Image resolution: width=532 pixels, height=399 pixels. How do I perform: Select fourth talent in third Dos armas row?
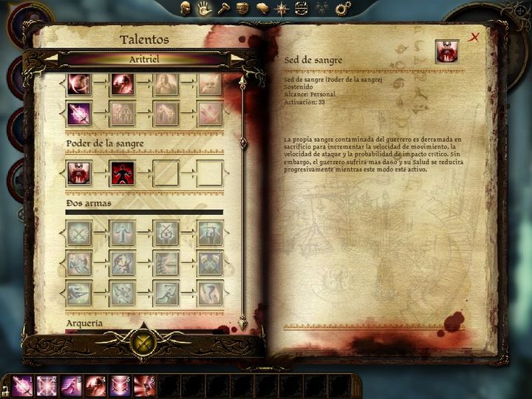pyautogui.click(x=210, y=293)
